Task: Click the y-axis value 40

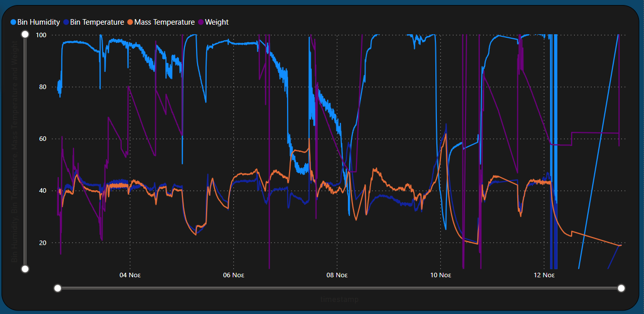Action: click(x=43, y=191)
